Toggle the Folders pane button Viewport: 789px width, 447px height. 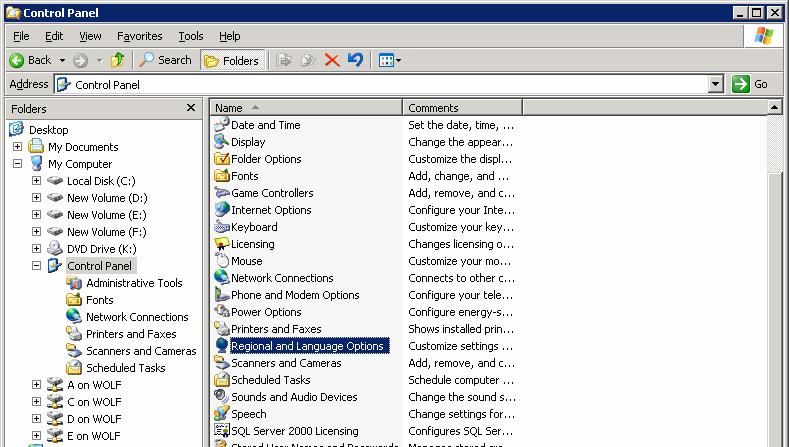pyautogui.click(x=232, y=60)
